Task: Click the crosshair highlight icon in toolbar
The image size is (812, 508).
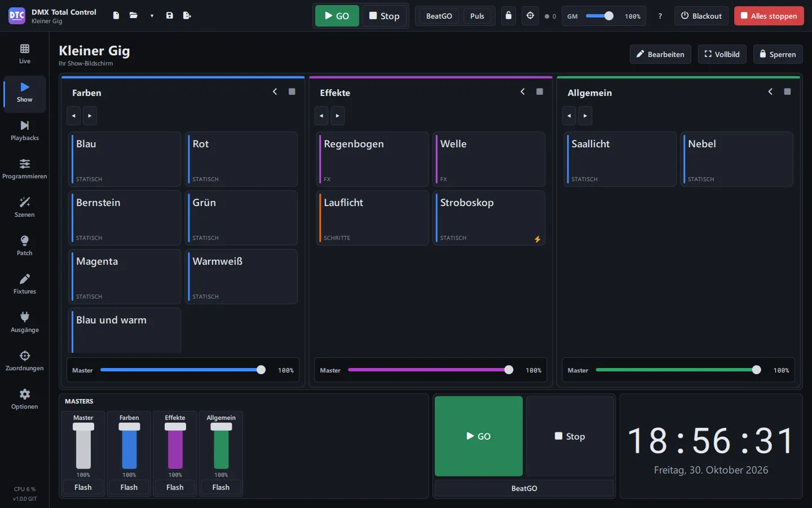Action: 530,16
